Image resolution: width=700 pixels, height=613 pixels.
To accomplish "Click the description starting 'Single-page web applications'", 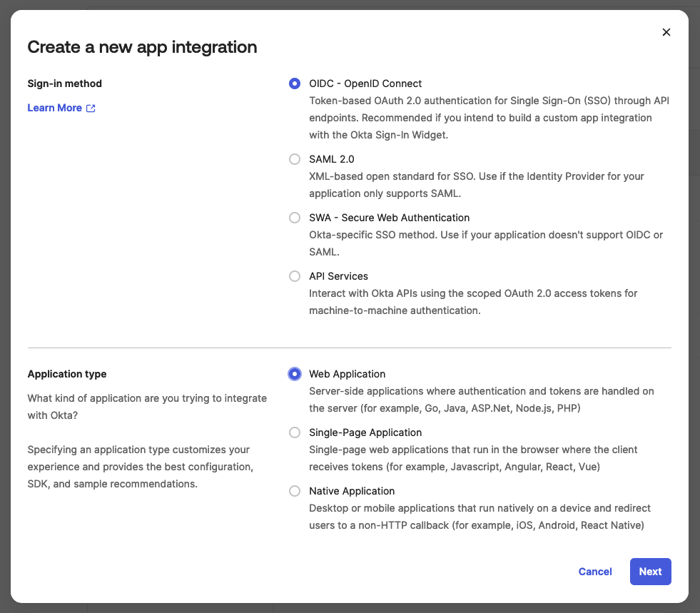I will tap(473, 458).
